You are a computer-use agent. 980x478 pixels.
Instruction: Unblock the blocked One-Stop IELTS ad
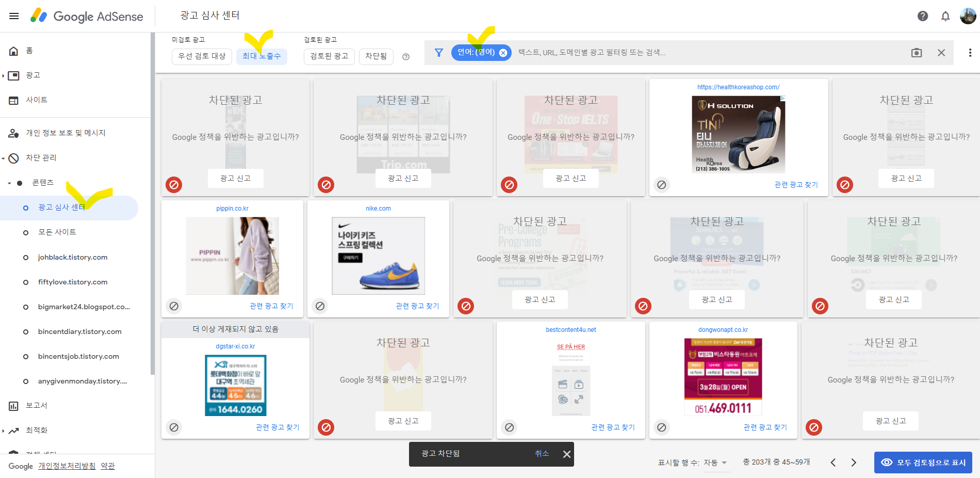[x=509, y=185]
